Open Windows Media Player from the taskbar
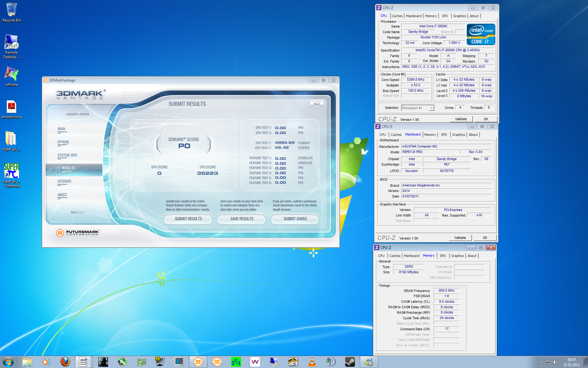This screenshot has height=368, width=588. pyautogui.click(x=46, y=362)
